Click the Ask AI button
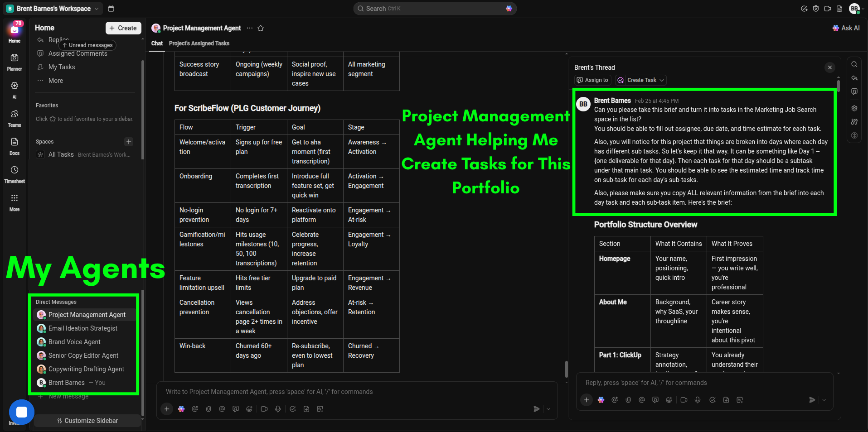 (x=846, y=28)
